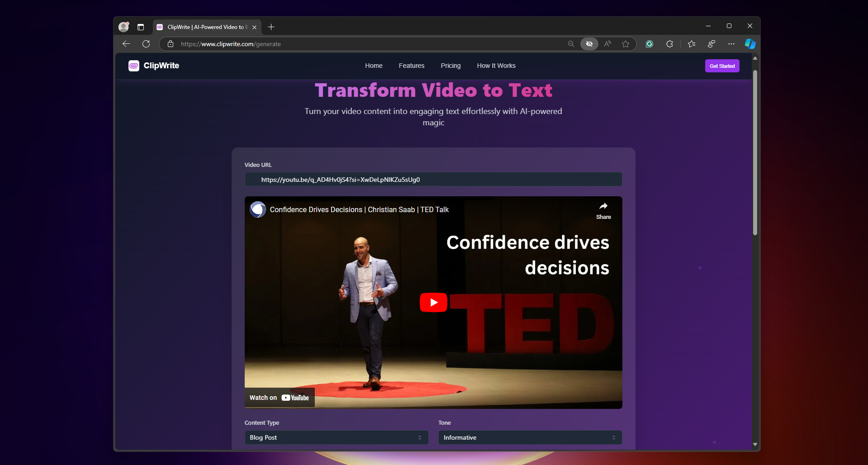
Task: Click the Transform Video to Text heading
Action: (x=433, y=90)
